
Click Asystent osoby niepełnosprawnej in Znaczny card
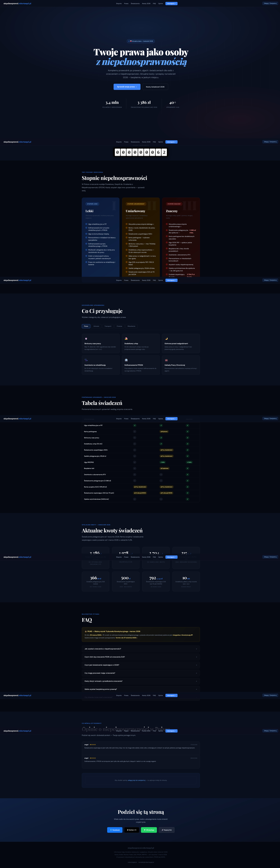[181, 265]
